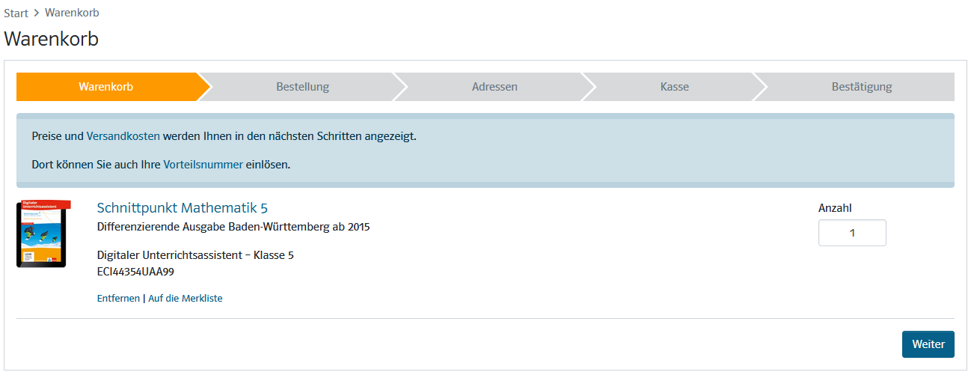Go to the Start breadcrumb link
Viewport: 980px width, 375px height.
tap(16, 13)
